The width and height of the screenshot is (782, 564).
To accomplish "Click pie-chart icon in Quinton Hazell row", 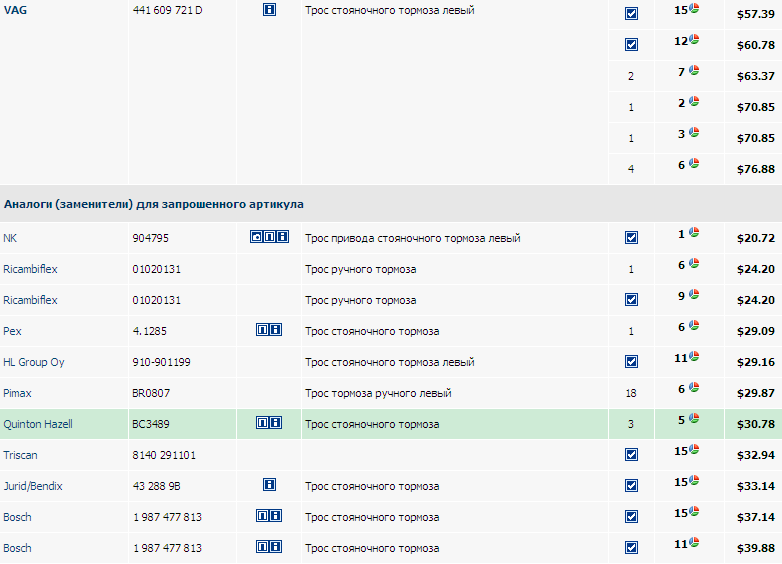I will (694, 418).
